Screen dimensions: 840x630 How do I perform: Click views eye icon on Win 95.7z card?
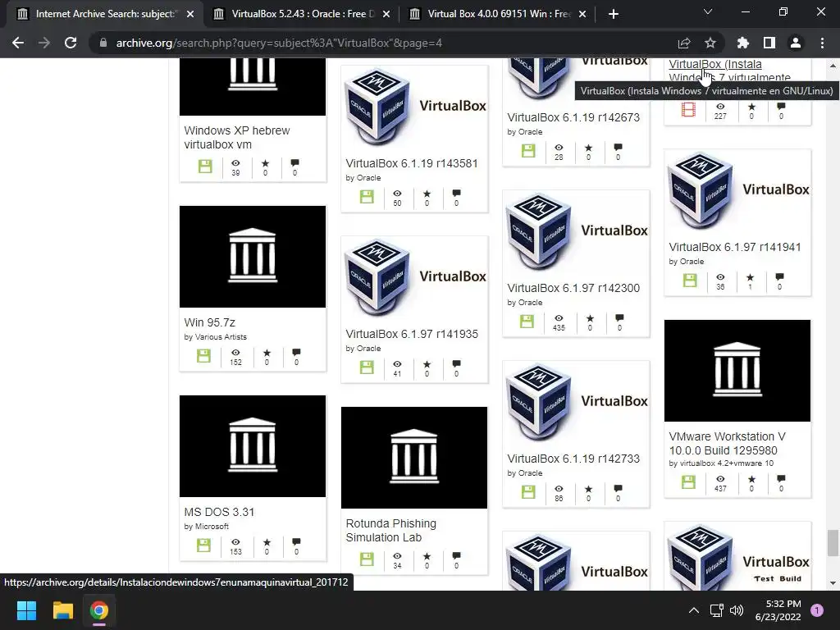tap(235, 353)
